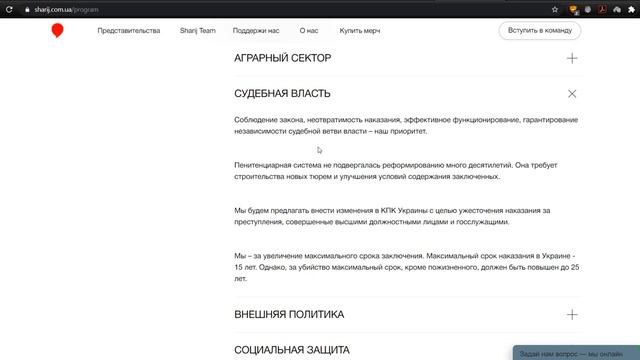Click the paragraph starting Пенитенциарная система
Viewport: 640px width, 360px height.
tap(396, 171)
